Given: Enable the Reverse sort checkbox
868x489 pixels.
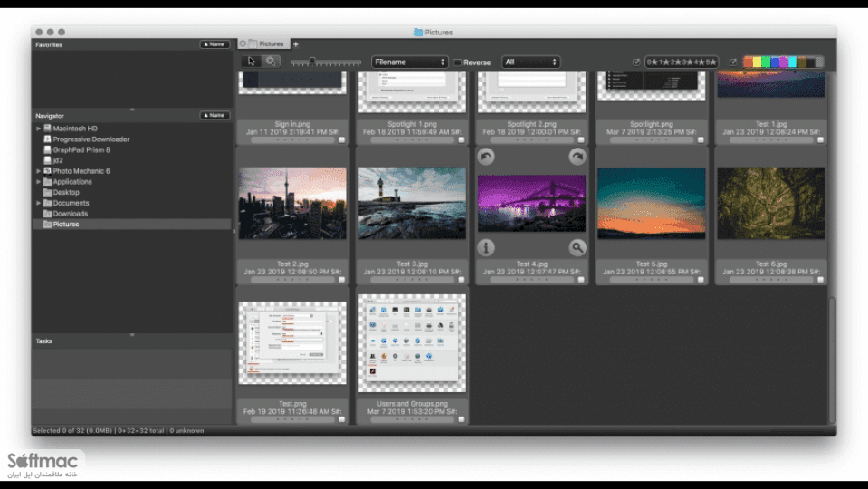Looking at the screenshot, I should pos(457,62).
